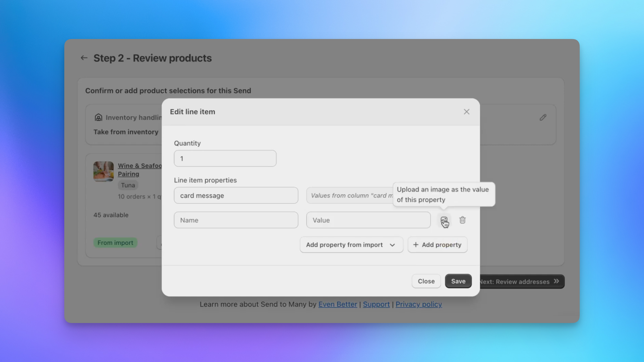Click the Close button in the dialog
Image resolution: width=644 pixels, height=362 pixels.
click(x=426, y=281)
